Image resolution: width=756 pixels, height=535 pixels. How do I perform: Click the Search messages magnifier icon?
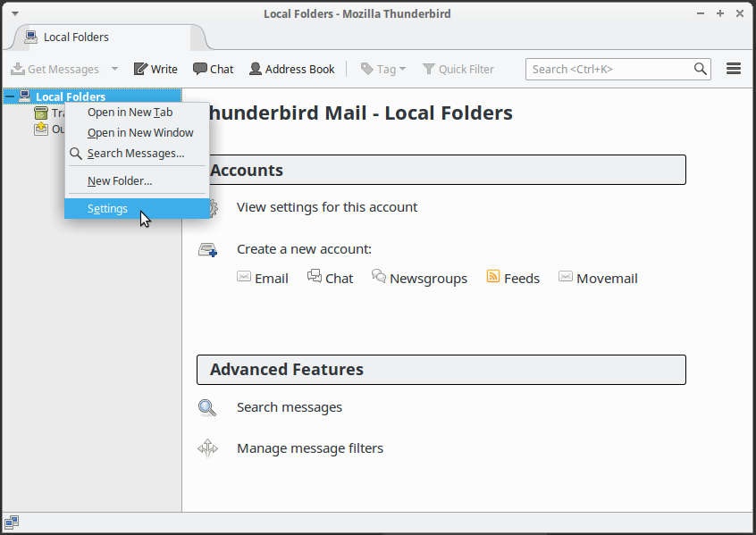207,408
